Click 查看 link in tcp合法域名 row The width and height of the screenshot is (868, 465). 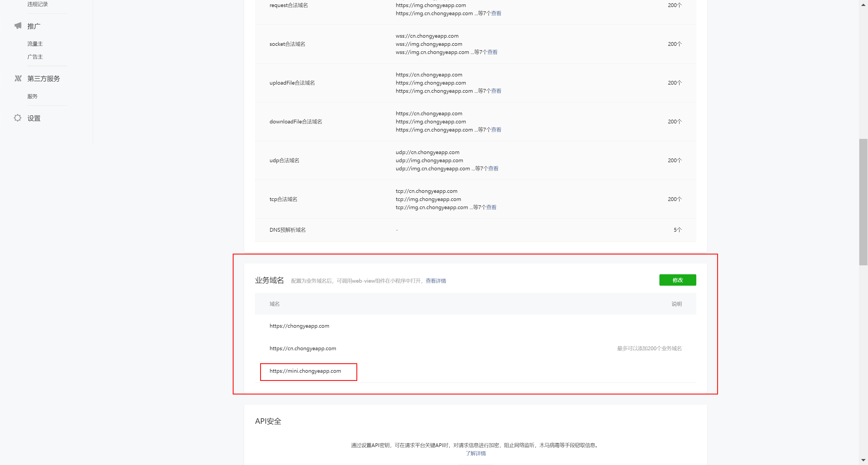click(x=491, y=207)
